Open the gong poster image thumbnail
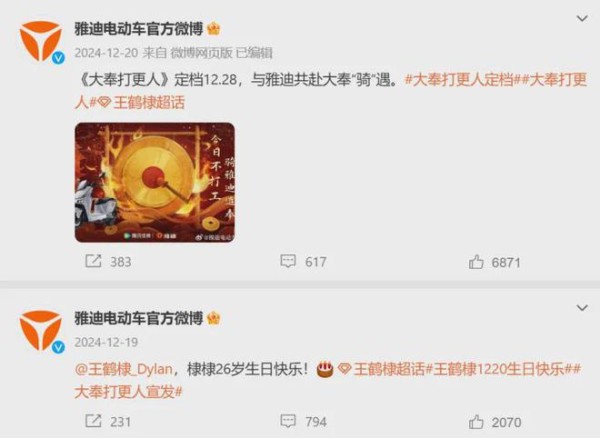This screenshot has height=438, width=600. click(x=155, y=182)
